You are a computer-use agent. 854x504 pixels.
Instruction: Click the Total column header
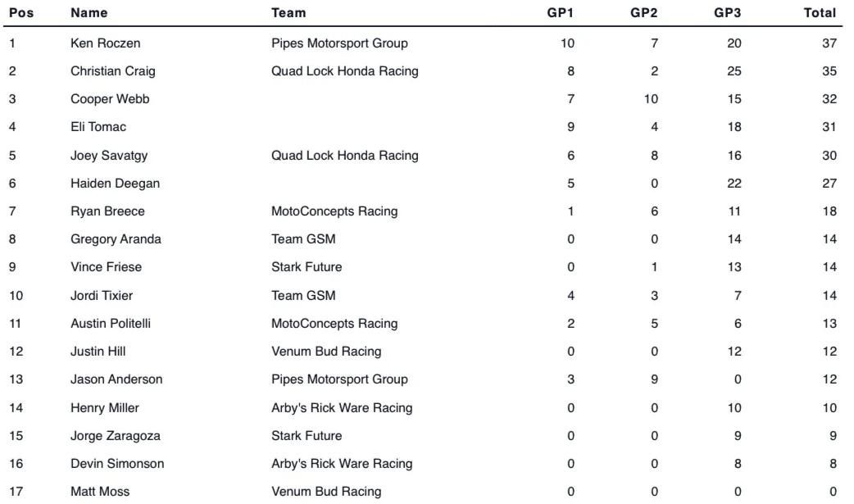tap(820, 13)
